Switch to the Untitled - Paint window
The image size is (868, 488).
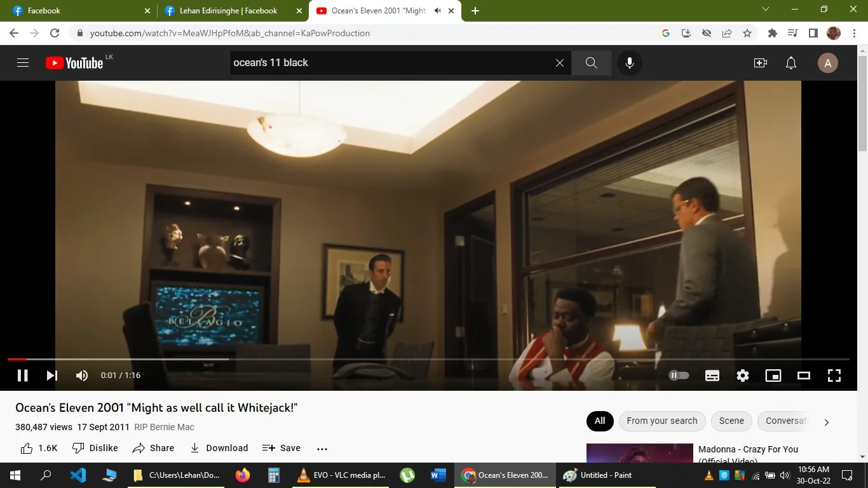606,475
